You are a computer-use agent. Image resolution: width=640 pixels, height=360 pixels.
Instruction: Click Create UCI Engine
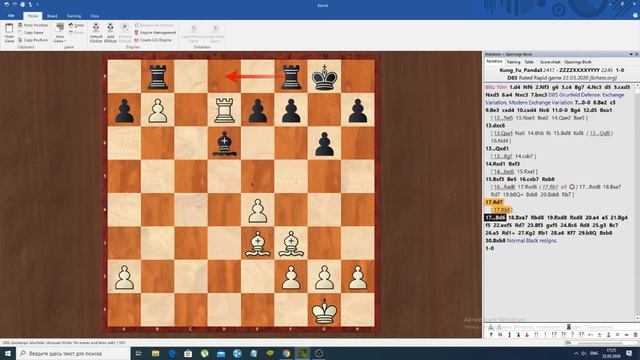(x=153, y=40)
